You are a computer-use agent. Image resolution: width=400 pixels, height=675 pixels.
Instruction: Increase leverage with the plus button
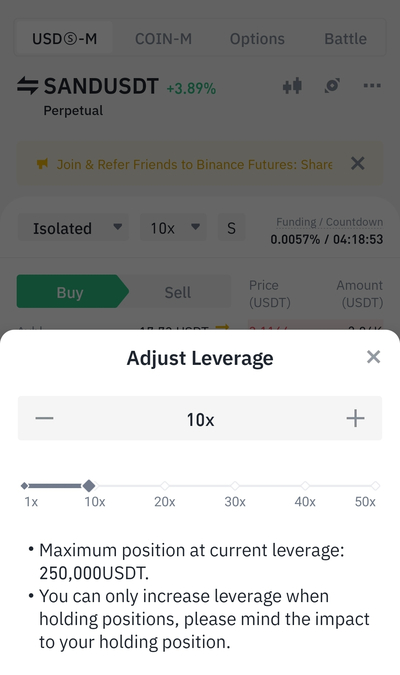pyautogui.click(x=355, y=418)
